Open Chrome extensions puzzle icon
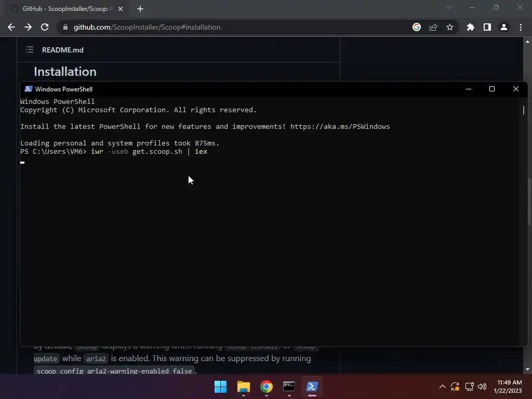Image resolution: width=532 pixels, height=399 pixels. coord(471,27)
